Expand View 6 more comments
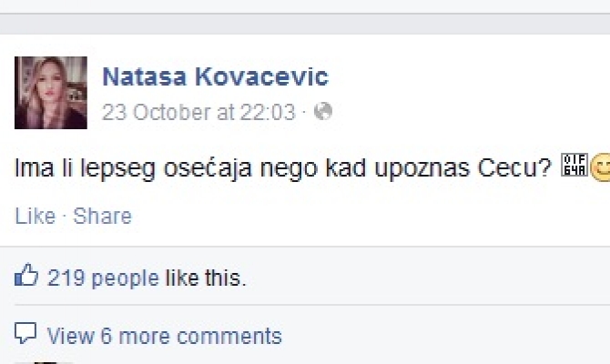The image size is (610, 364). click(164, 336)
